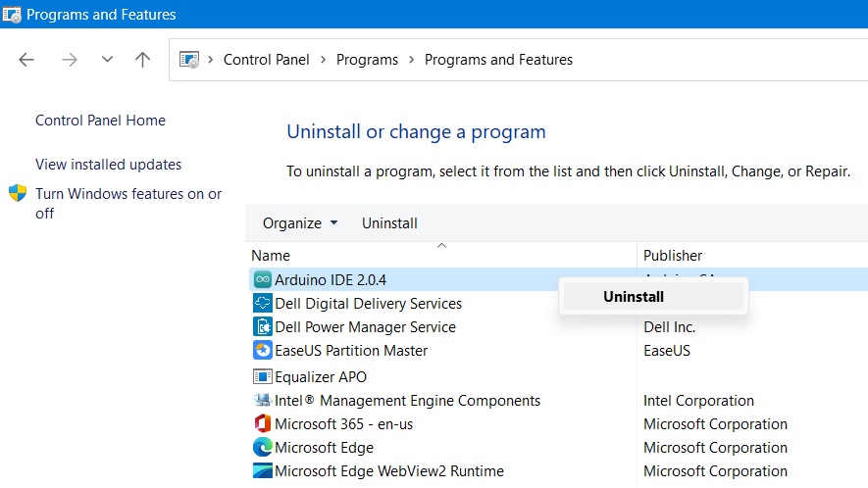Click the Dell Power Manager Service icon
Viewport: 868px width, 488px height.
(263, 327)
